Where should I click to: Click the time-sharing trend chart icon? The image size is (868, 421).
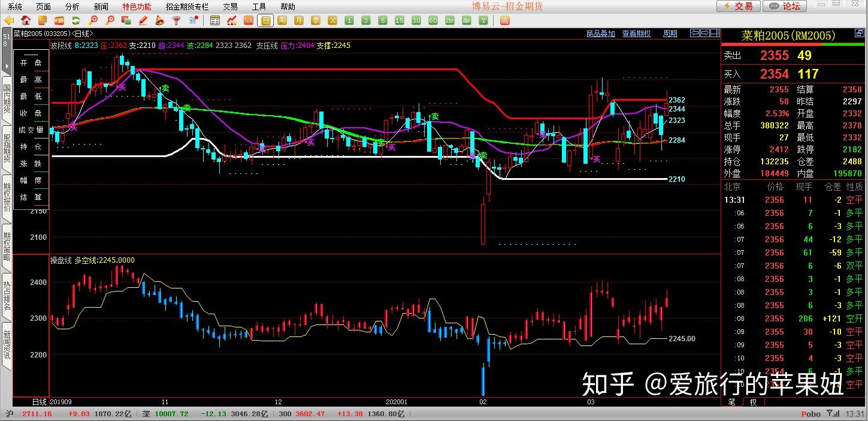click(232, 20)
